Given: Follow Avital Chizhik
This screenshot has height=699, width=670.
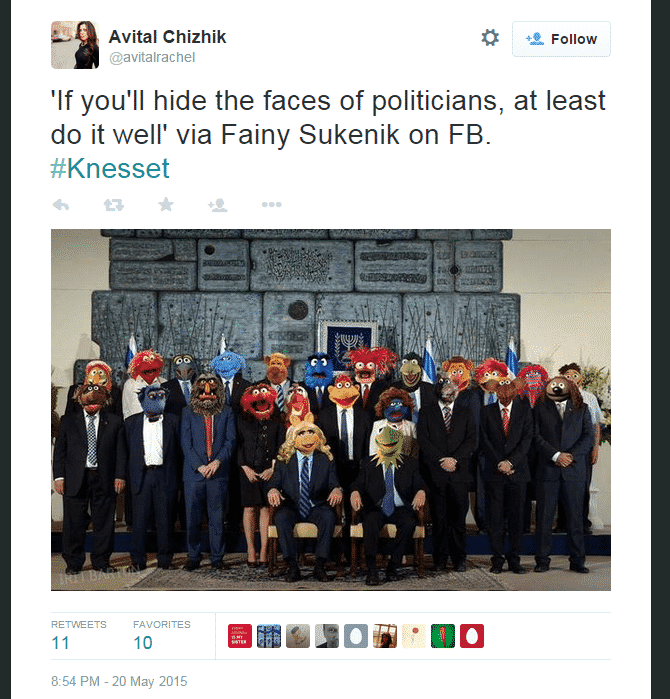Looking at the screenshot, I should (x=561, y=39).
